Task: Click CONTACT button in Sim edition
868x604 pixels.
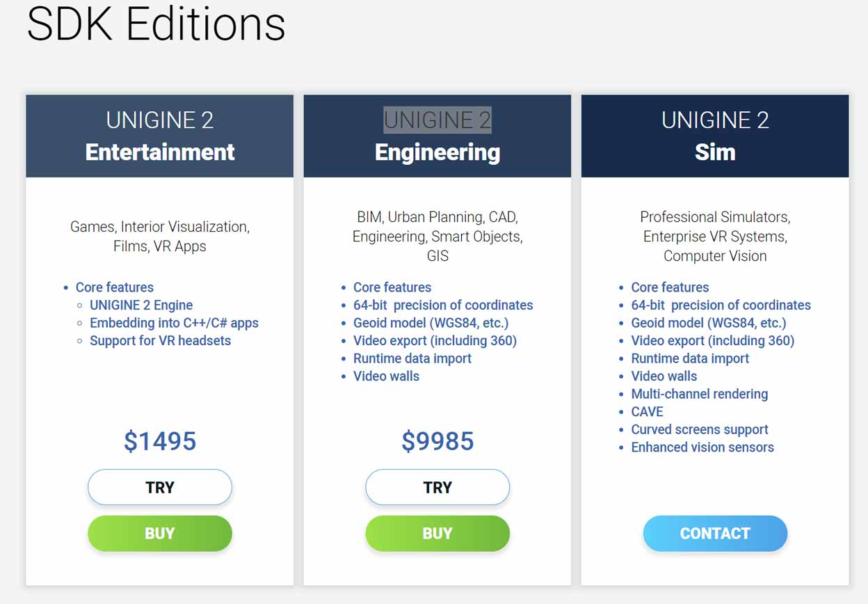Action: pyautogui.click(x=715, y=534)
